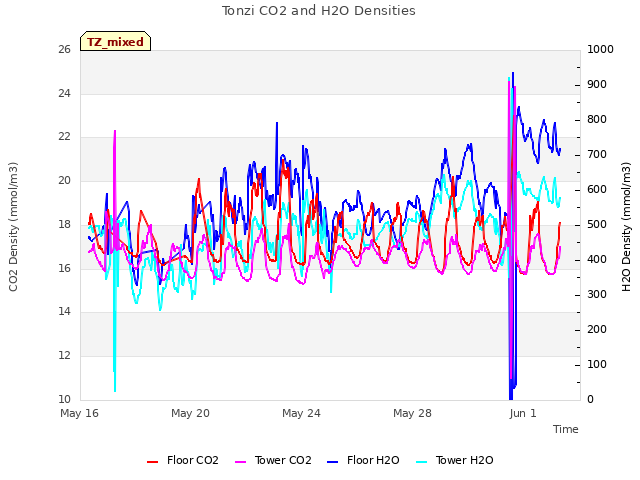Click the 400 value on H2O axis
Viewport: 640px width, 480px height.
[597, 260]
